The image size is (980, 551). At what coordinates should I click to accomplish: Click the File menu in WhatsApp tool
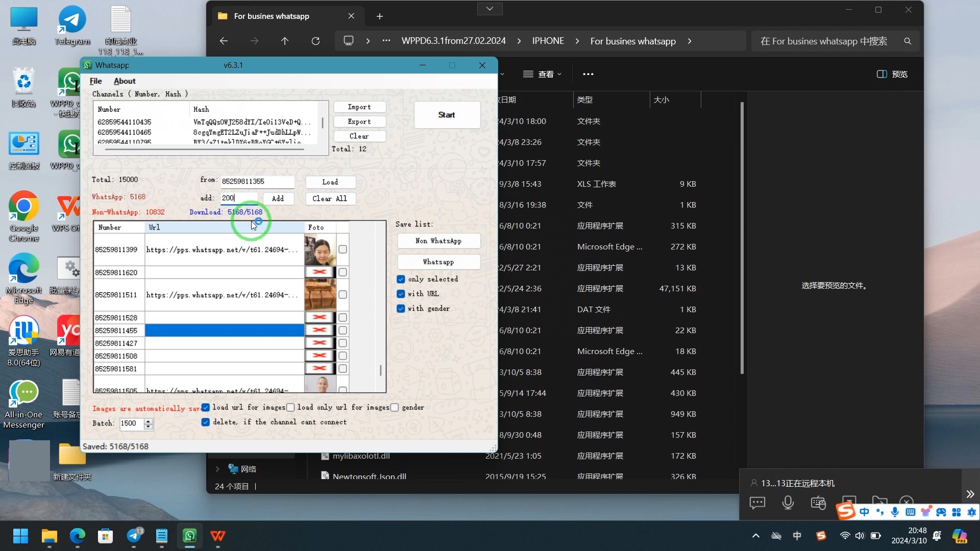[x=96, y=81]
